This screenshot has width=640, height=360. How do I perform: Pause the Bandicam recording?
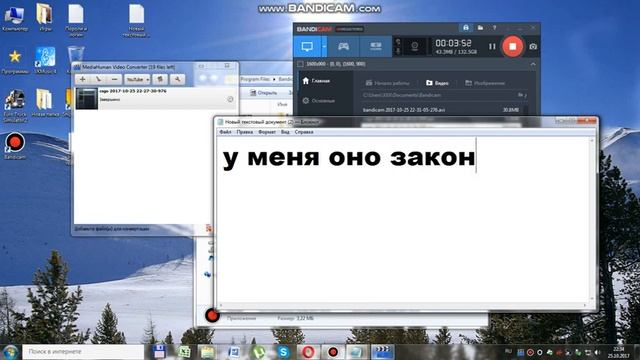pos(492,47)
